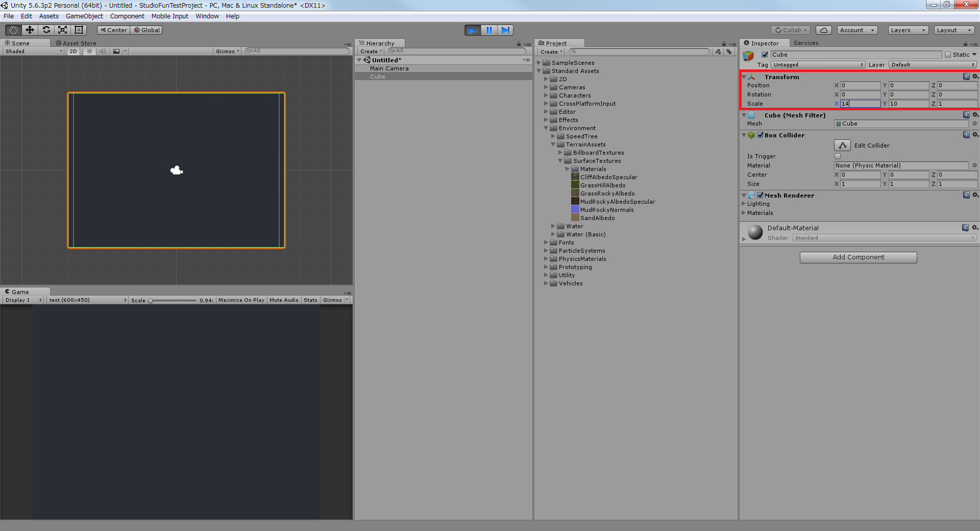Expand the Materials section in Inspector
This screenshot has width=980, height=531.
click(744, 213)
